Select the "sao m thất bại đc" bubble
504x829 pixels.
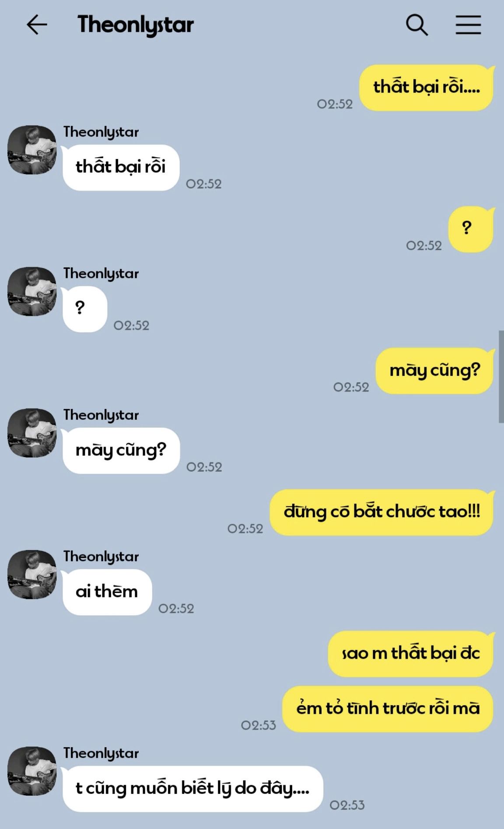point(411,653)
